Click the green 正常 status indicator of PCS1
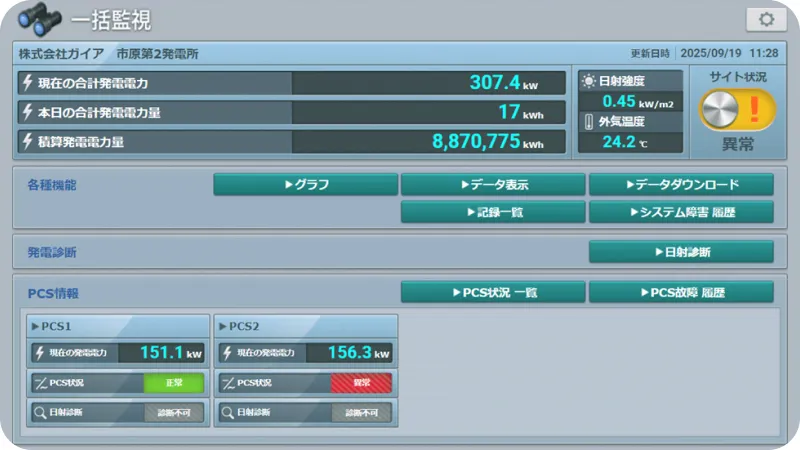800x450 pixels. click(173, 383)
